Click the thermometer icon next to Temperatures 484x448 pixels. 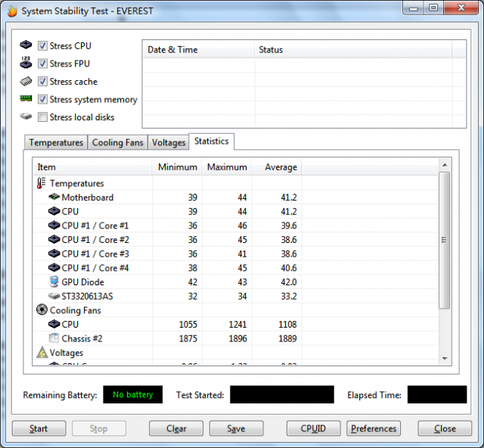click(x=42, y=183)
